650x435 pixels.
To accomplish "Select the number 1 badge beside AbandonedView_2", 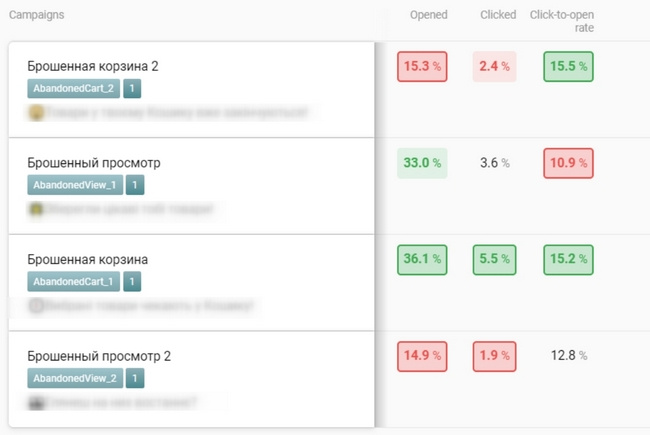I will [x=135, y=378].
